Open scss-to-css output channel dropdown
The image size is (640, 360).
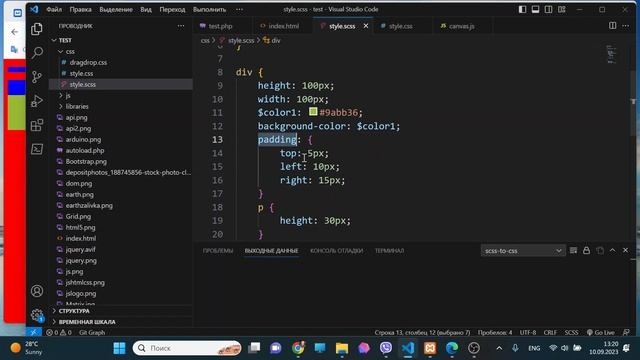(523, 251)
